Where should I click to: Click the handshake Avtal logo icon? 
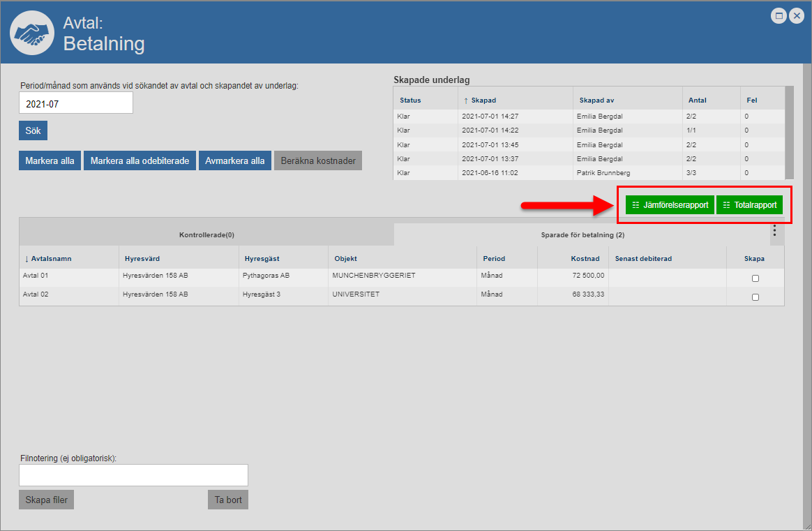(x=32, y=33)
